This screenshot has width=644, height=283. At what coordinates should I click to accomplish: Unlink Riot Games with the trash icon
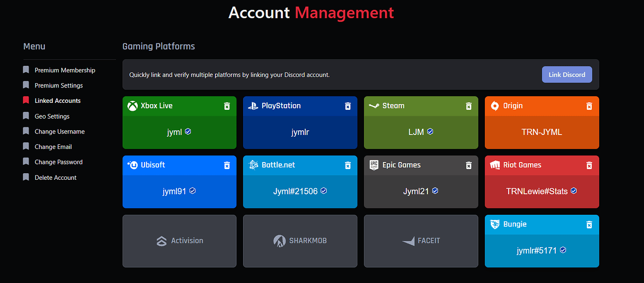click(x=589, y=165)
